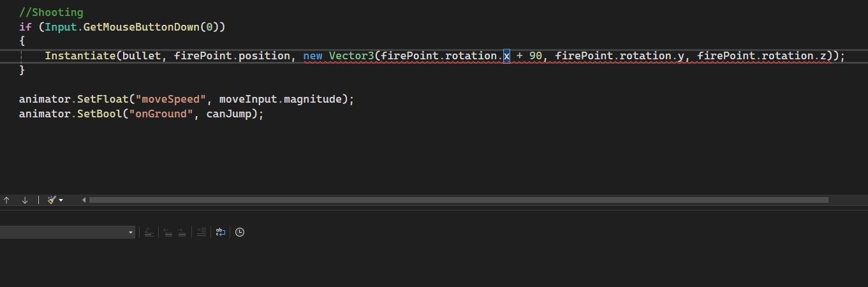This screenshot has height=287, width=868.
Task: Toggle timestamps clock icon
Action: coord(240,232)
